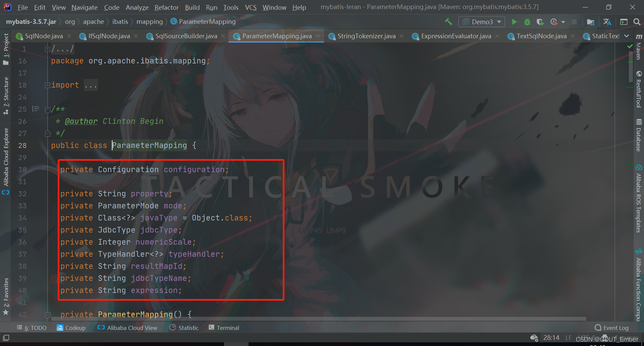This screenshot has height=346, width=644.
Task: Open the Database side panel
Action: pyautogui.click(x=639, y=135)
